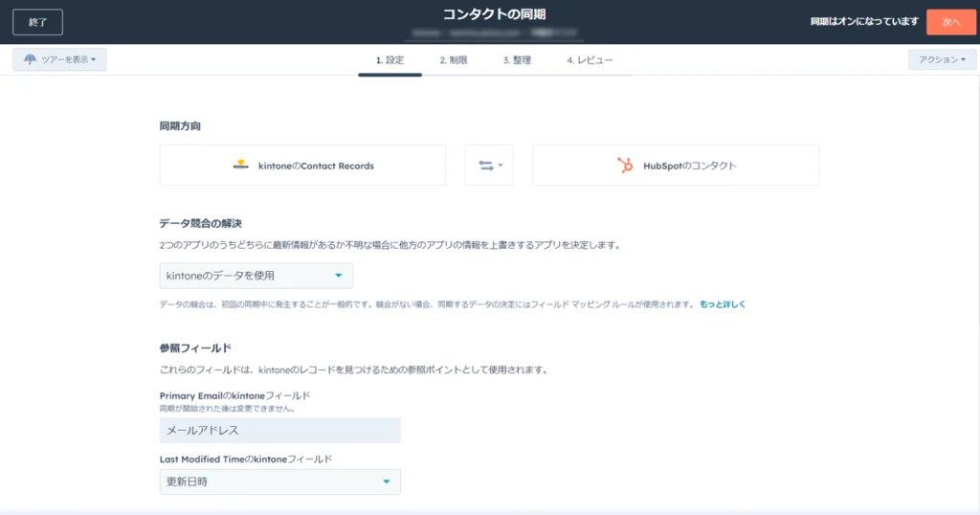The width and height of the screenshot is (980, 515).
Task: Click the kintone logo icon
Action: 240,165
